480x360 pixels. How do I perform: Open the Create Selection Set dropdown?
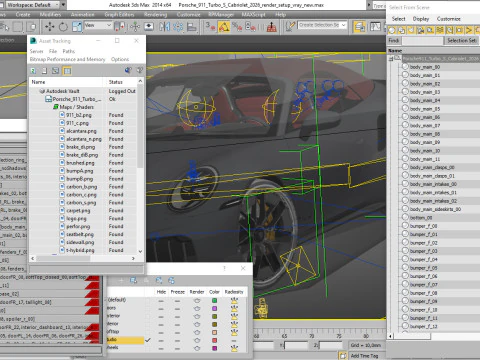(x=322, y=25)
